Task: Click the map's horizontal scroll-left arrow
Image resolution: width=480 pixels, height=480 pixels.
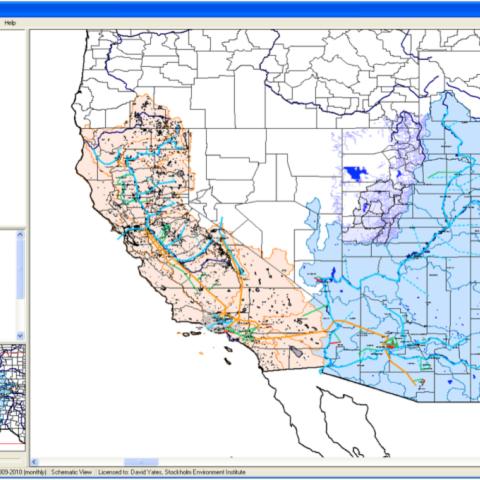Action: tap(34, 462)
